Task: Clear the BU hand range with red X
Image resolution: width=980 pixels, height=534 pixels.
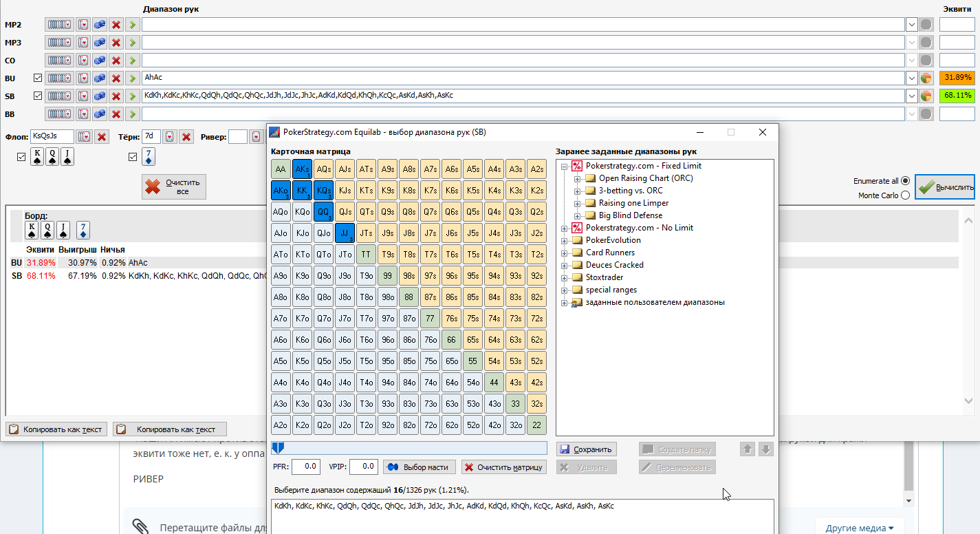Action: [116, 78]
